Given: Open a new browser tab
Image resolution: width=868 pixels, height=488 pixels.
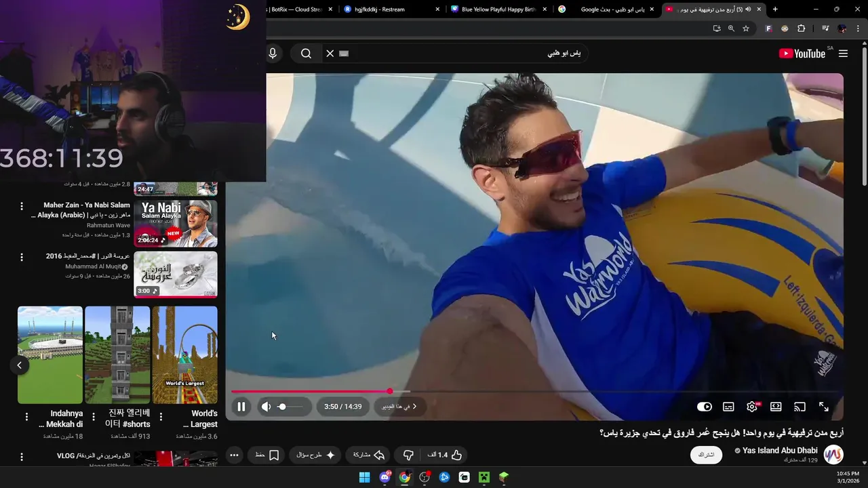Looking at the screenshot, I should tap(775, 9).
